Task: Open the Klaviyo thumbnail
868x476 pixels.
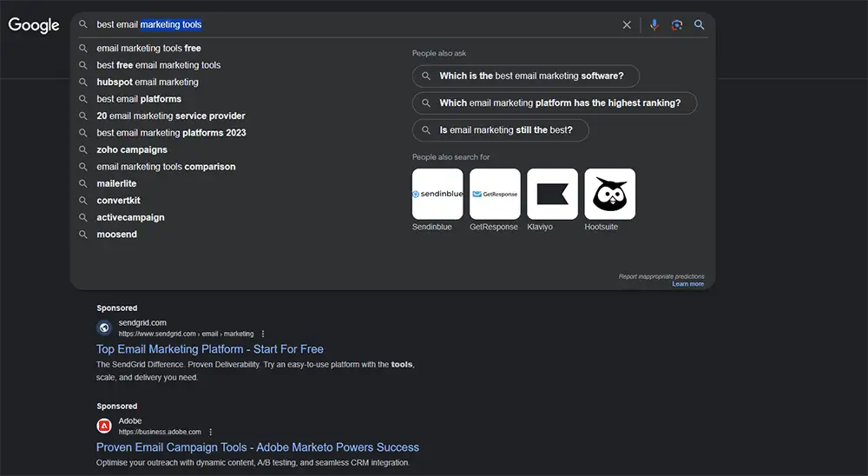Action: point(552,194)
